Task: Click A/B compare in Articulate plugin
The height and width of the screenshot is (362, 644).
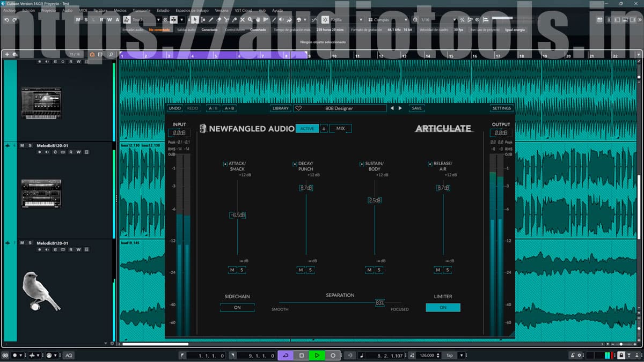Action: [x=213, y=108]
